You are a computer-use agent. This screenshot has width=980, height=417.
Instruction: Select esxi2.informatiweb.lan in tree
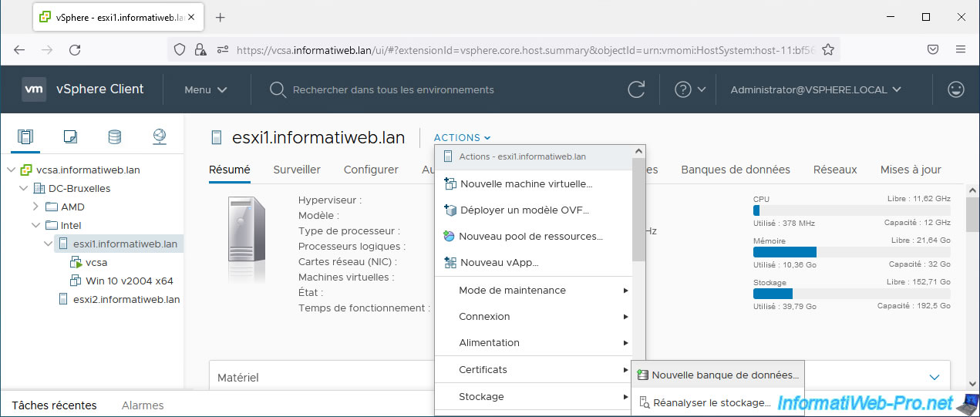(x=126, y=299)
